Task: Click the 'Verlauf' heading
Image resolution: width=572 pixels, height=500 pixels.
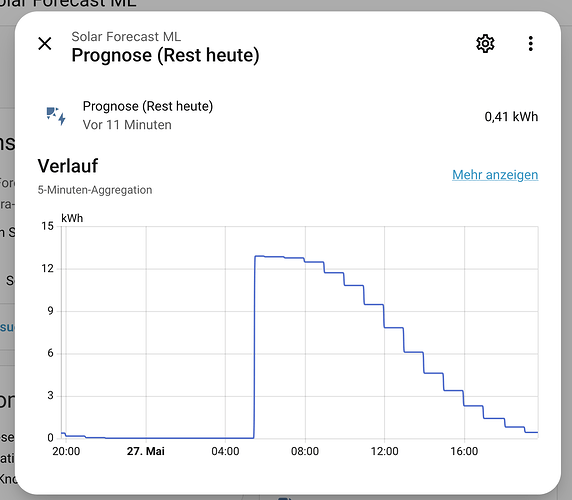Action: 68,166
